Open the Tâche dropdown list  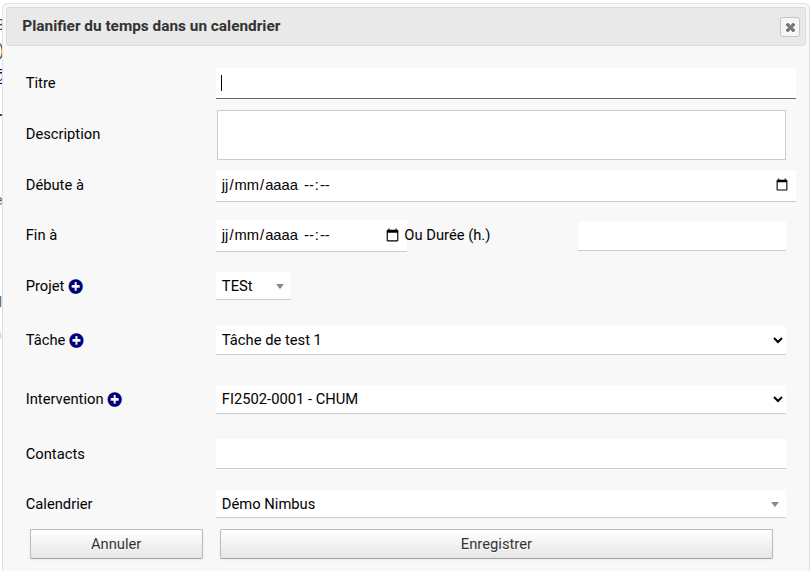tap(500, 340)
